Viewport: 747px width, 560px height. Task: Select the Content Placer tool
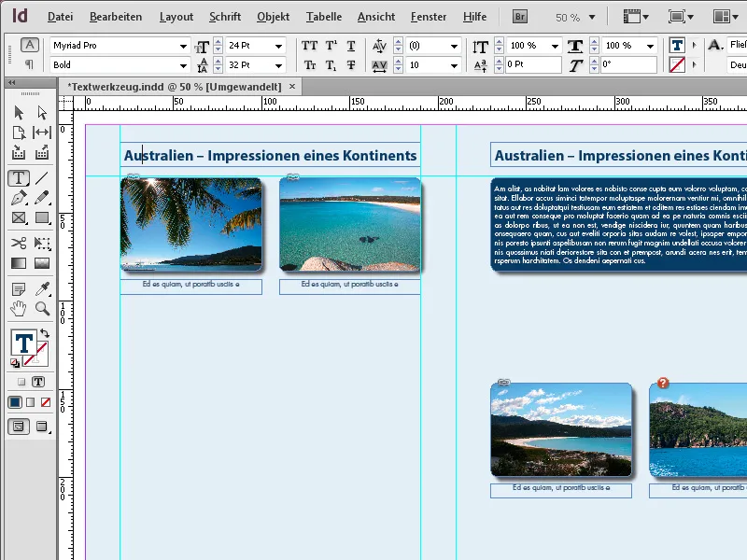[42, 152]
